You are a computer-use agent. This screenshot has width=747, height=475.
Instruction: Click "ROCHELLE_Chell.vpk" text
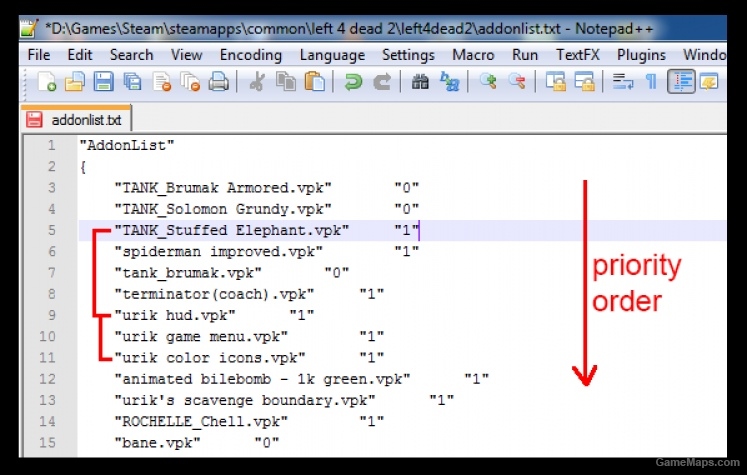[x=201, y=422]
